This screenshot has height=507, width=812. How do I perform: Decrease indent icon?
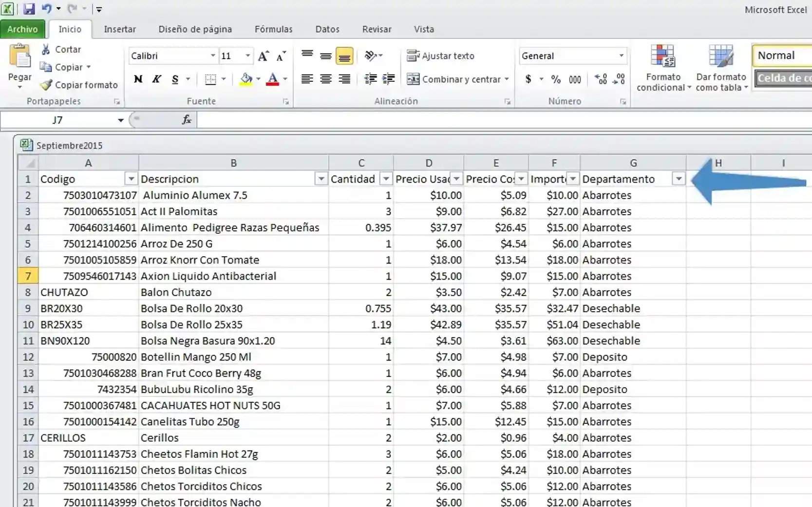pyautogui.click(x=370, y=79)
